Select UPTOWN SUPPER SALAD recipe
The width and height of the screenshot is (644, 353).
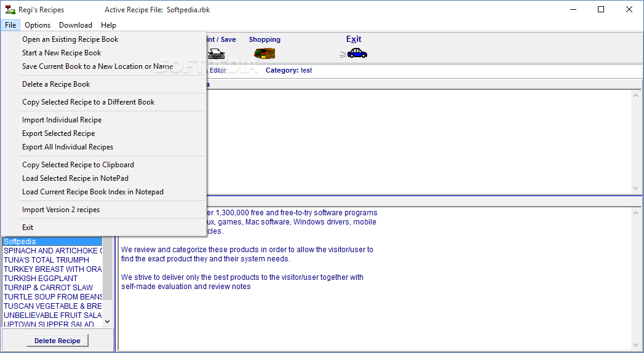52,324
